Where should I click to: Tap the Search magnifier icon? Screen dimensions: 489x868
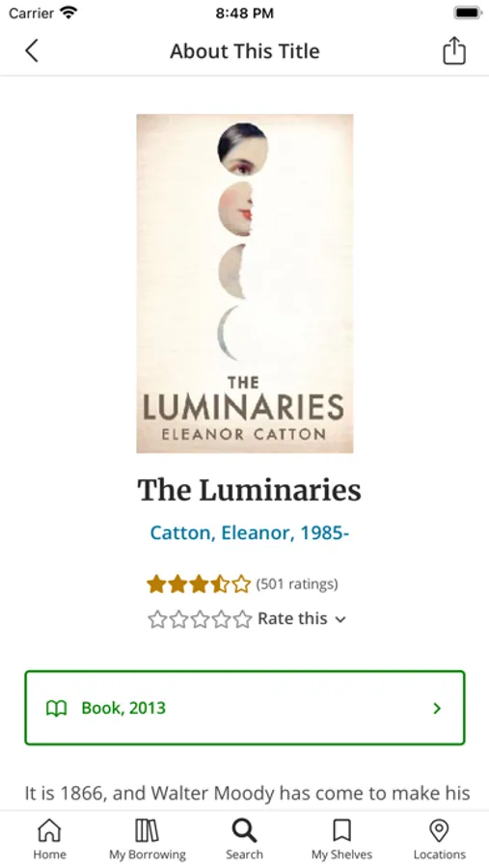[244, 831]
